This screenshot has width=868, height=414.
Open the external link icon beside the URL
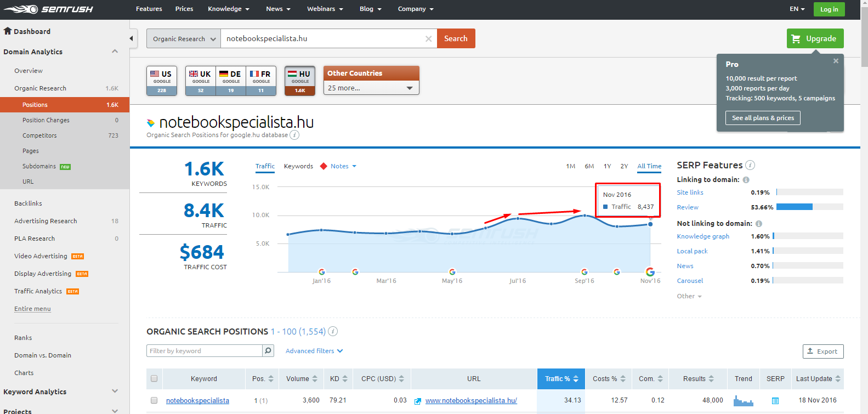click(418, 401)
